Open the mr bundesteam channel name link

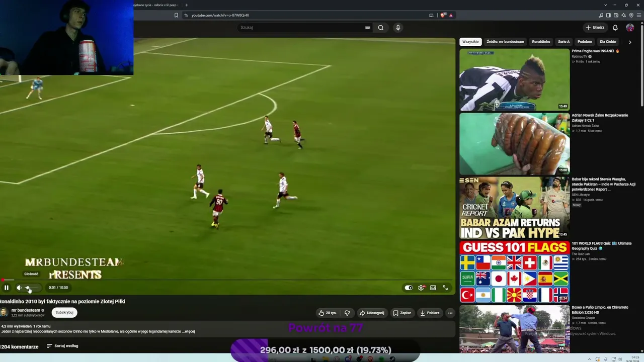26,310
